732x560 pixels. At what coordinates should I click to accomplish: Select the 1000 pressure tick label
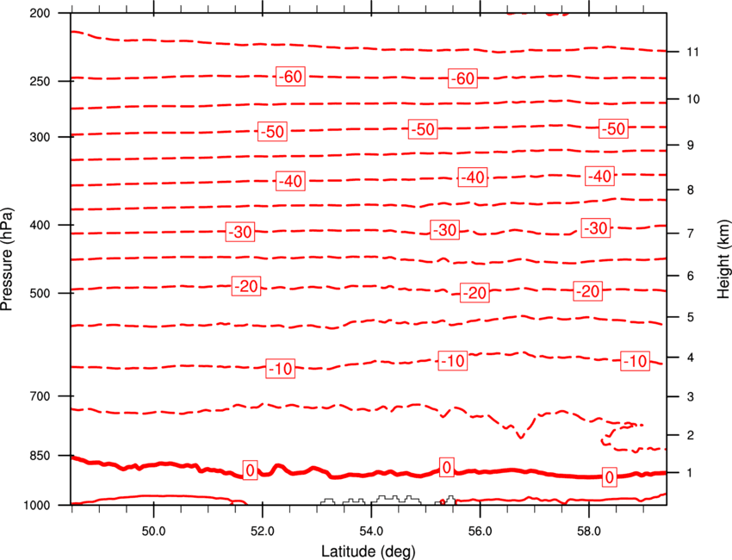[36, 506]
